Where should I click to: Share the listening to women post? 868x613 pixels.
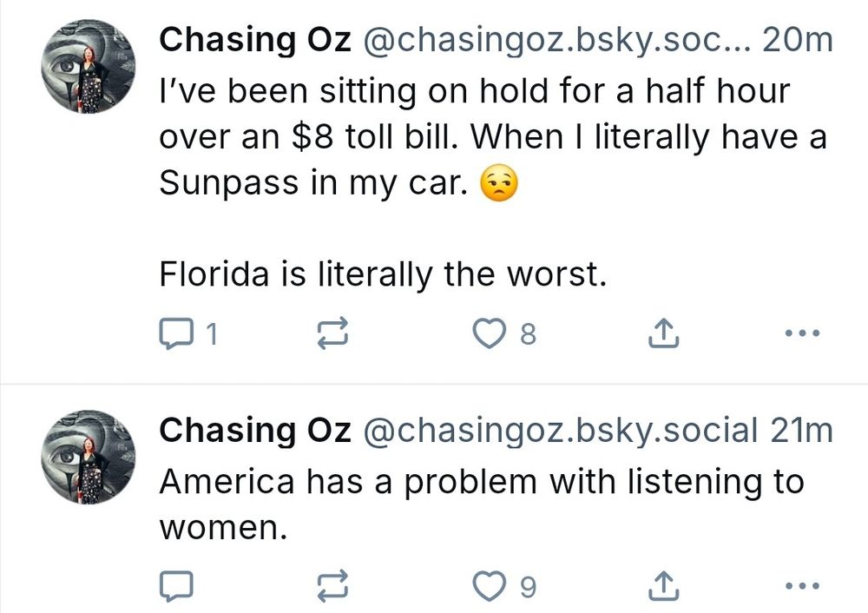click(662, 587)
